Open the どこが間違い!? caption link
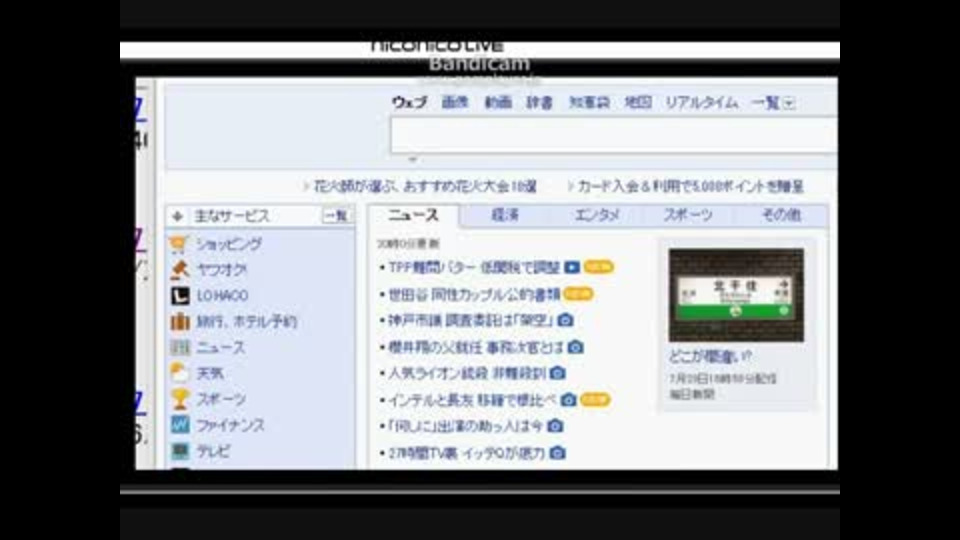This screenshot has height=540, width=960. pyautogui.click(x=710, y=356)
